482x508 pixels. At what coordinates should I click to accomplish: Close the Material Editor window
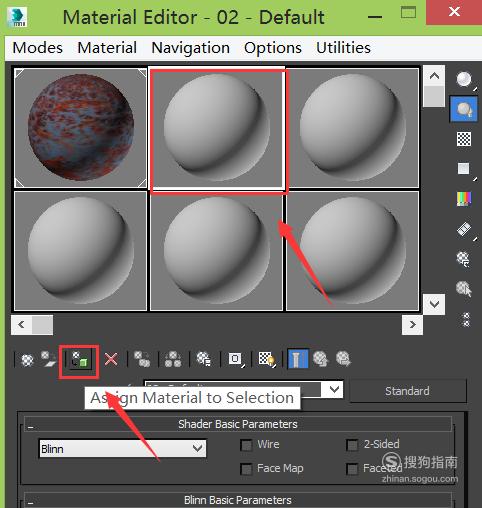pos(454,12)
